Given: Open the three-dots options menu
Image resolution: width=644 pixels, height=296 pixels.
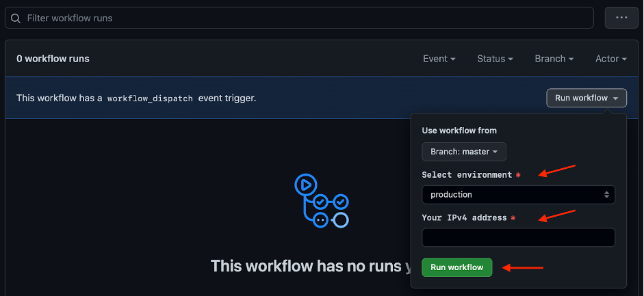Looking at the screenshot, I should click(621, 18).
